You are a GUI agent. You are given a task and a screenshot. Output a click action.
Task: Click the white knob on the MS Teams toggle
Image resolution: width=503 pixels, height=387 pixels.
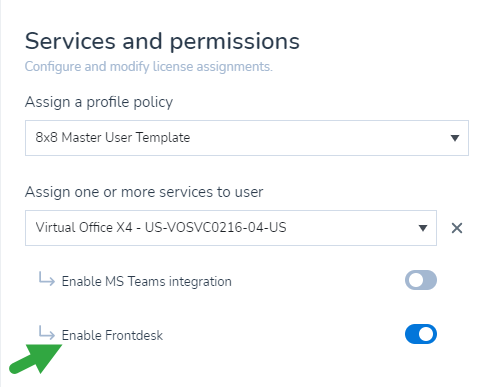(x=415, y=280)
